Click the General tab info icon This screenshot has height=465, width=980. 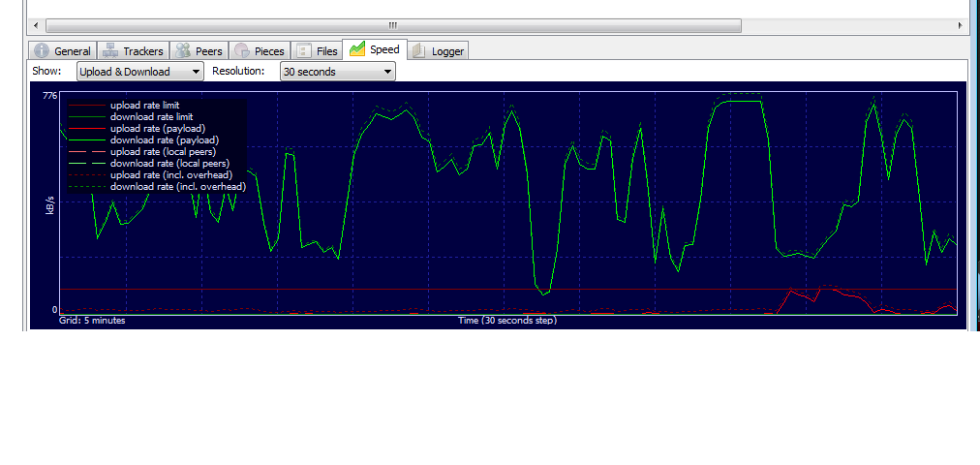(x=42, y=50)
